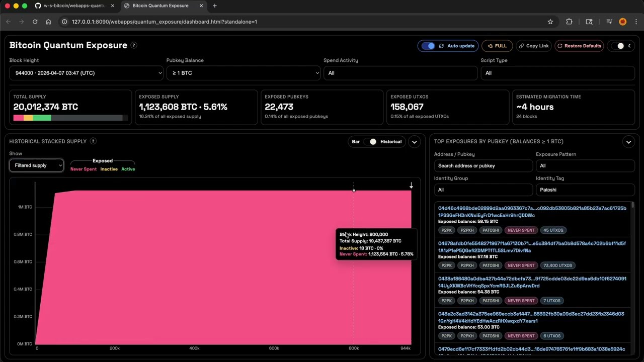
Task: Copy the dashboard link
Action: pos(533,46)
